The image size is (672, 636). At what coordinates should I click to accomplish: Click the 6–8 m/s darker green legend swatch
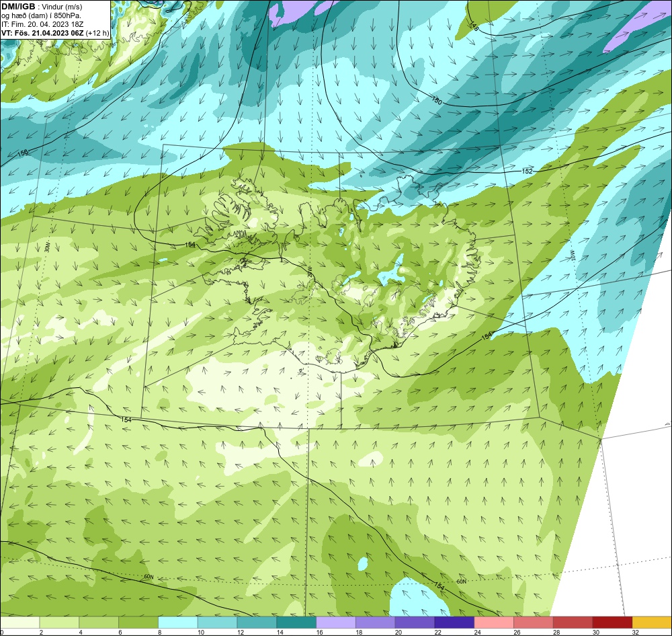(x=138, y=623)
